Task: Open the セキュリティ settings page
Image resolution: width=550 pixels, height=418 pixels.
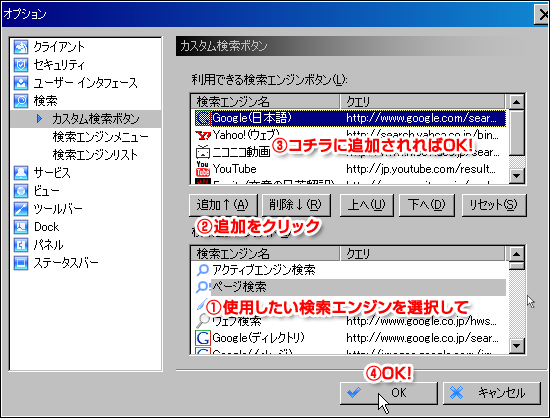Action: 59,65
